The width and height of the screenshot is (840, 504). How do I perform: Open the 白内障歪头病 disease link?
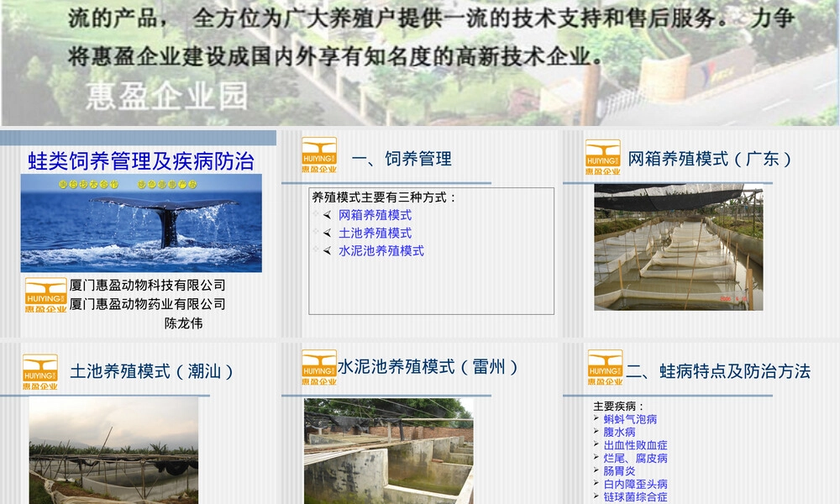(635, 484)
